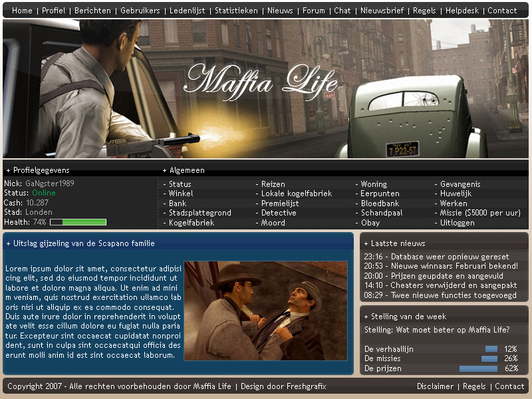Expand the Laatste nieuws panel header
The height and width of the screenshot is (399, 532).
tap(394, 243)
